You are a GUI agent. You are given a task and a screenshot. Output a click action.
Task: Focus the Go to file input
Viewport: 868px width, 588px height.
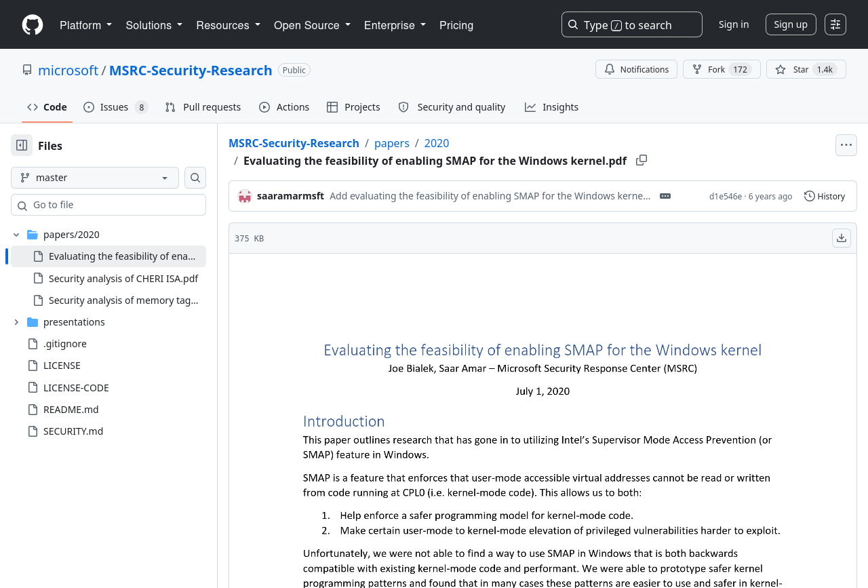pos(108,205)
